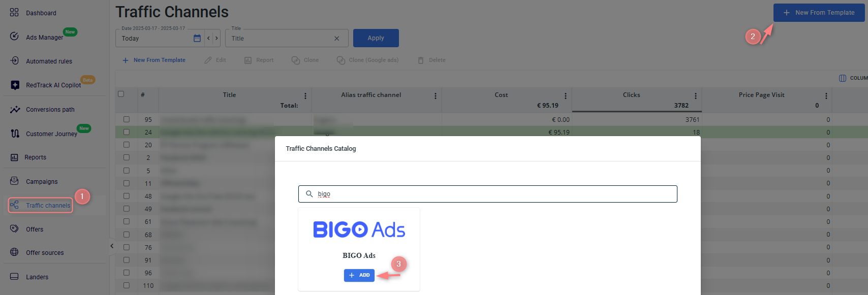Viewport: 868px width, 295px height.
Task: Open the Columns selector icon
Action: pyautogui.click(x=843, y=78)
